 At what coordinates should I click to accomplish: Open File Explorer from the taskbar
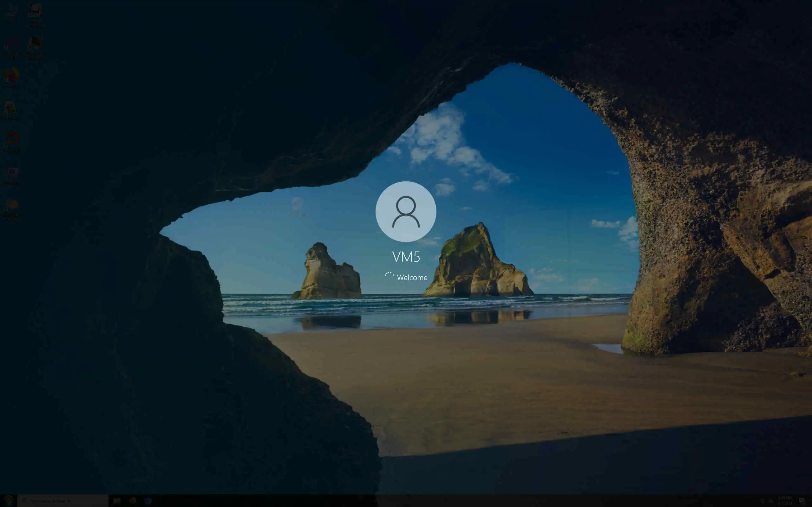[117, 501]
